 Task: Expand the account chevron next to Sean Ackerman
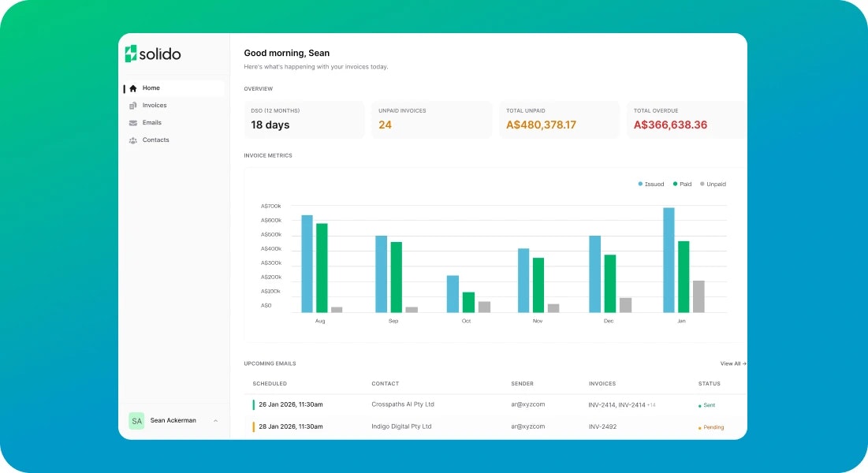coord(215,420)
